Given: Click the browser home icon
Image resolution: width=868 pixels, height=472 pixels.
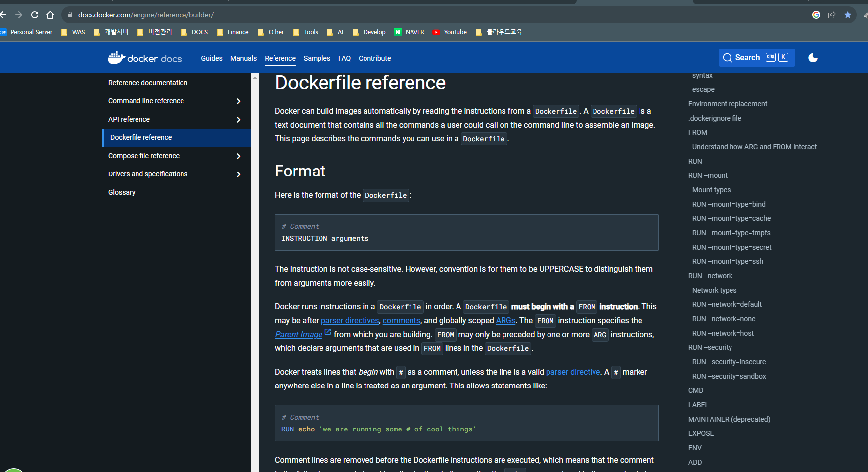Looking at the screenshot, I should pyautogui.click(x=50, y=15).
